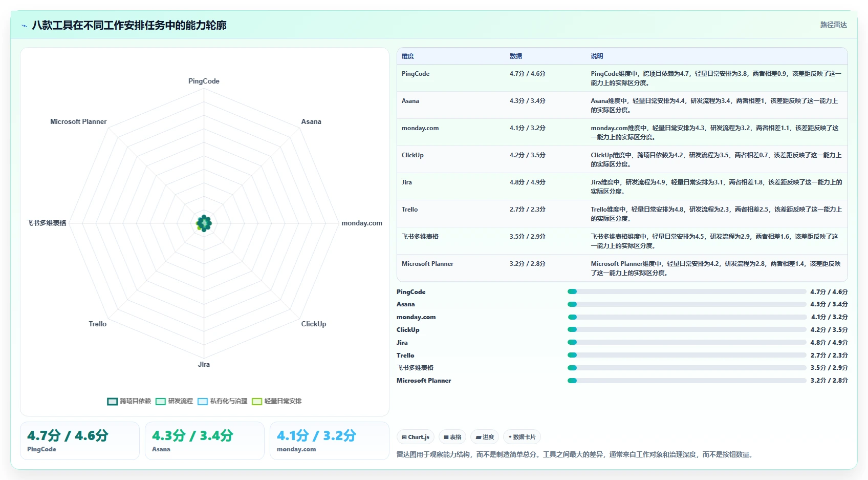Click the monday.com progress bar
Image resolution: width=868 pixels, height=480 pixels.
pyautogui.click(x=687, y=317)
